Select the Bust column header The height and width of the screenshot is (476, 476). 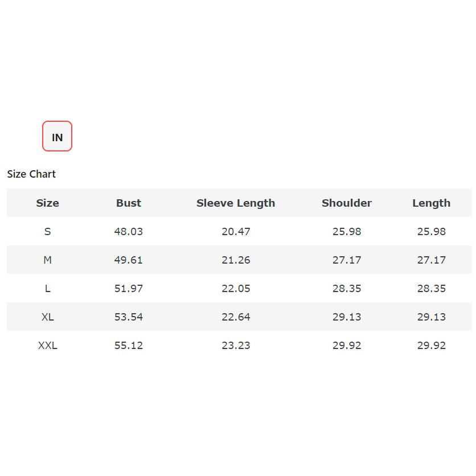[129, 203]
